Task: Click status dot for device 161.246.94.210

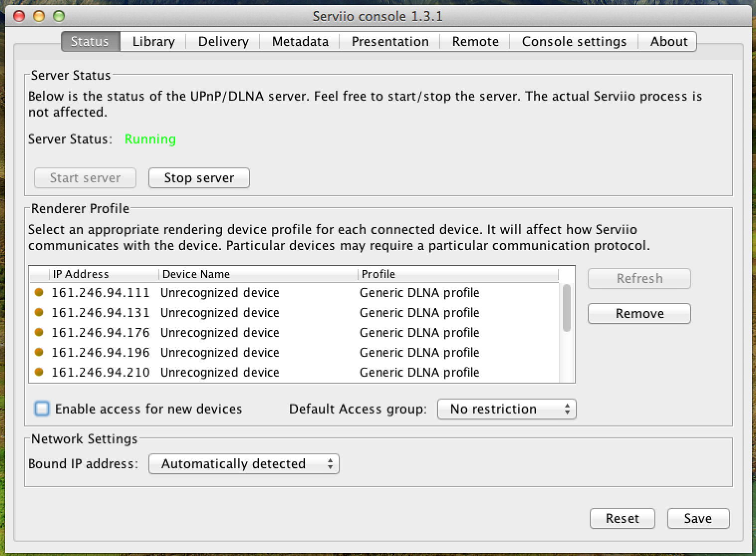Action: click(x=39, y=372)
